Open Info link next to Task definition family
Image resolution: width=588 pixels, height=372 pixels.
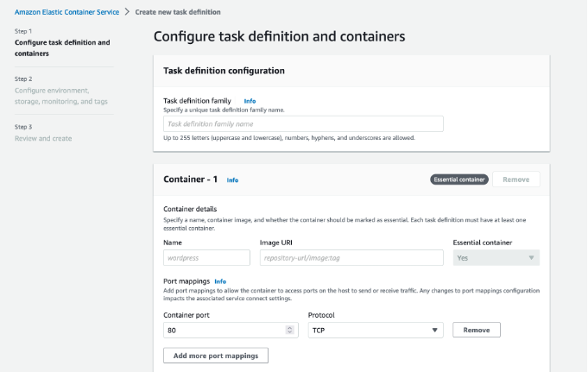pos(250,101)
